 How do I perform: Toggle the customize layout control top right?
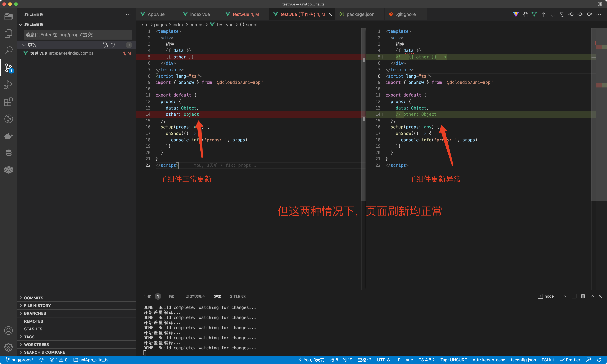(x=600, y=4)
